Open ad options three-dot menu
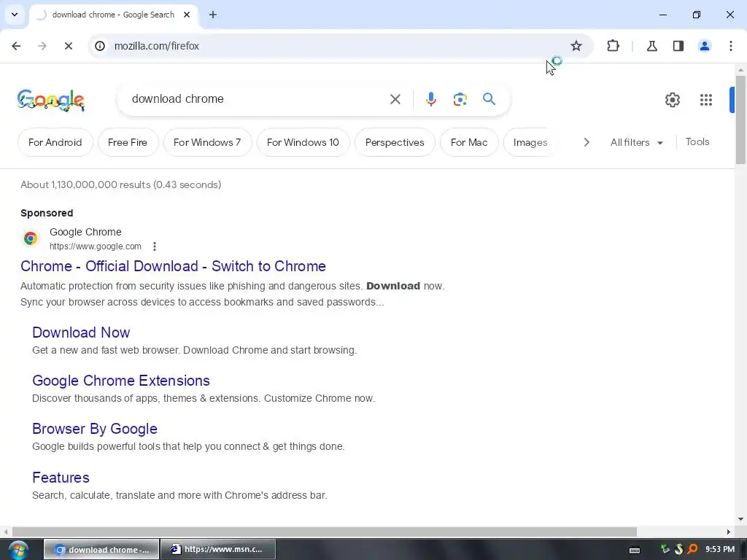The height and width of the screenshot is (560, 747). pyautogui.click(x=155, y=246)
